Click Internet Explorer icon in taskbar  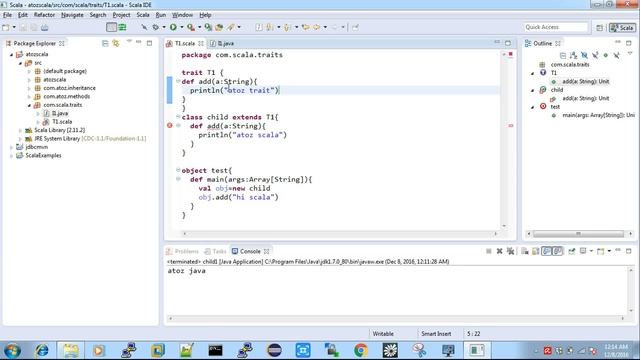point(41,350)
